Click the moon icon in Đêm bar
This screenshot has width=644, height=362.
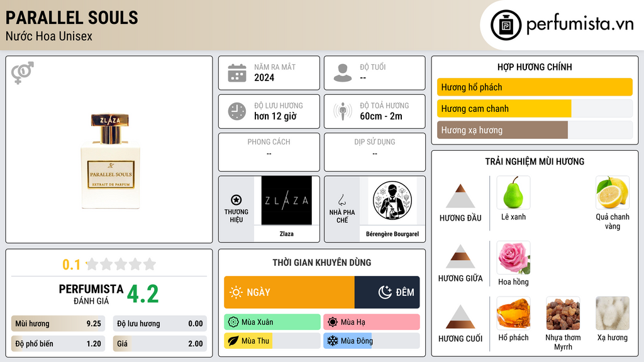(385, 292)
